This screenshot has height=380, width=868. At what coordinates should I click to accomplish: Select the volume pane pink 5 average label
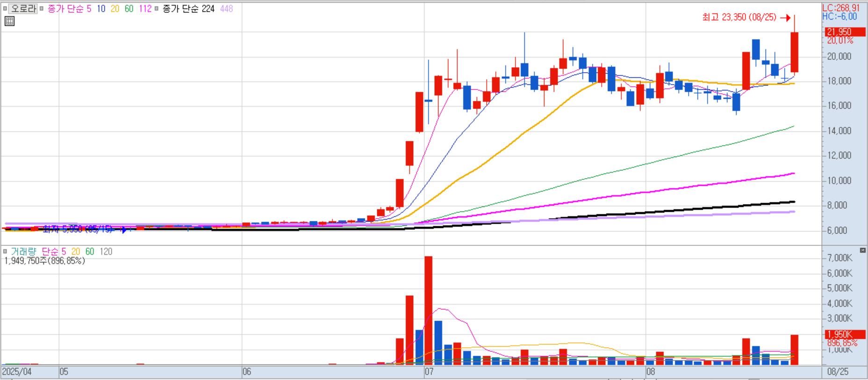[64, 251]
